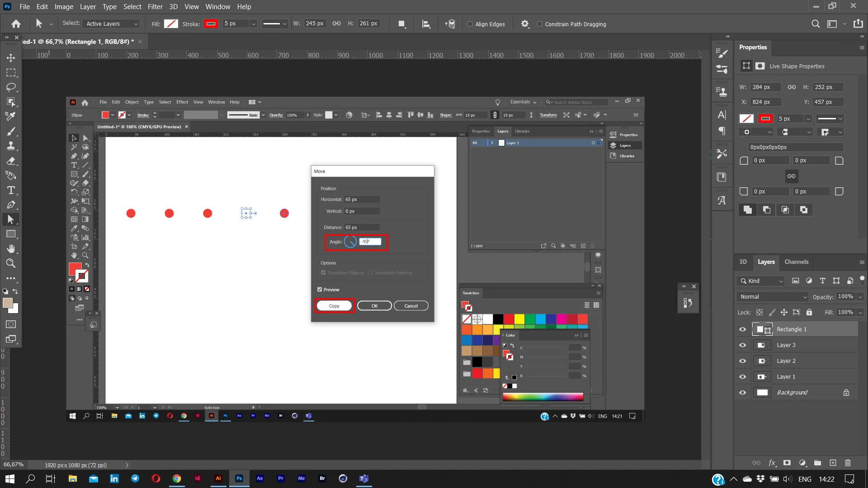Viewport: 868px width, 488px height.
Task: Hide the Layer 3 visibility eye
Action: 742,345
